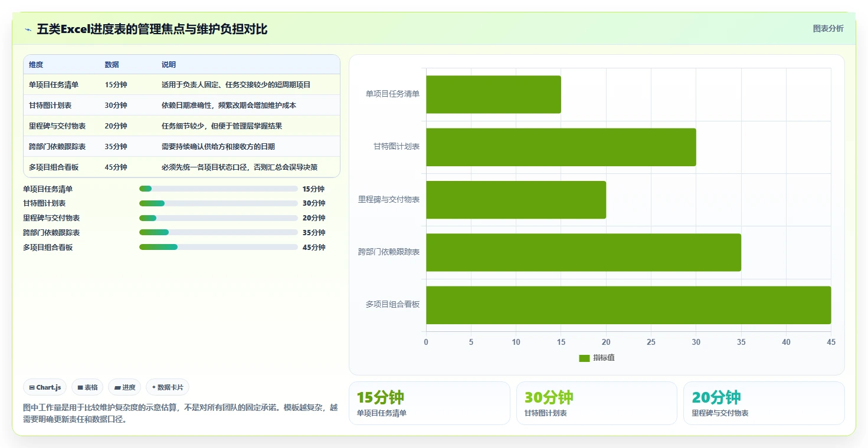868x448 pixels.
Task: Click the 45分钟 cell in the table
Action: click(116, 167)
